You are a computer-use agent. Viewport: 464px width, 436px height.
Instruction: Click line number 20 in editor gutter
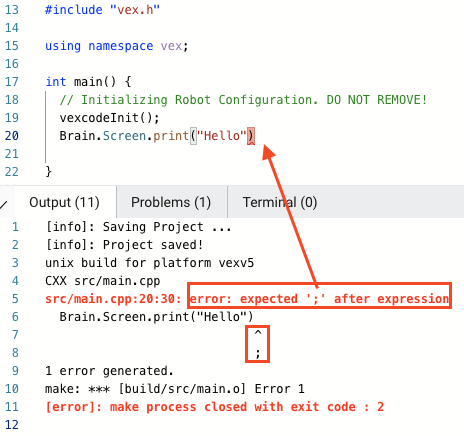tap(12, 136)
